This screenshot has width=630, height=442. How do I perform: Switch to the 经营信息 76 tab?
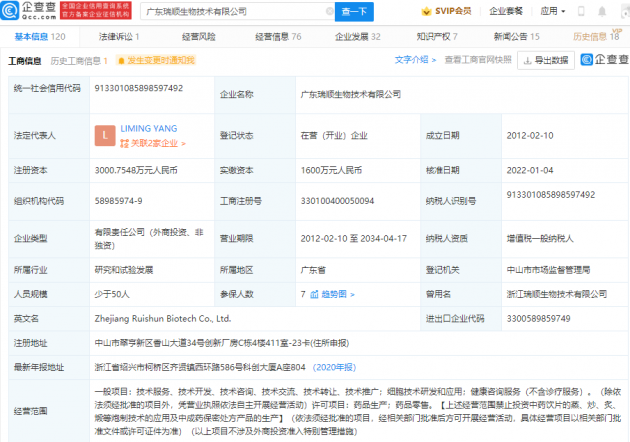pos(278,37)
